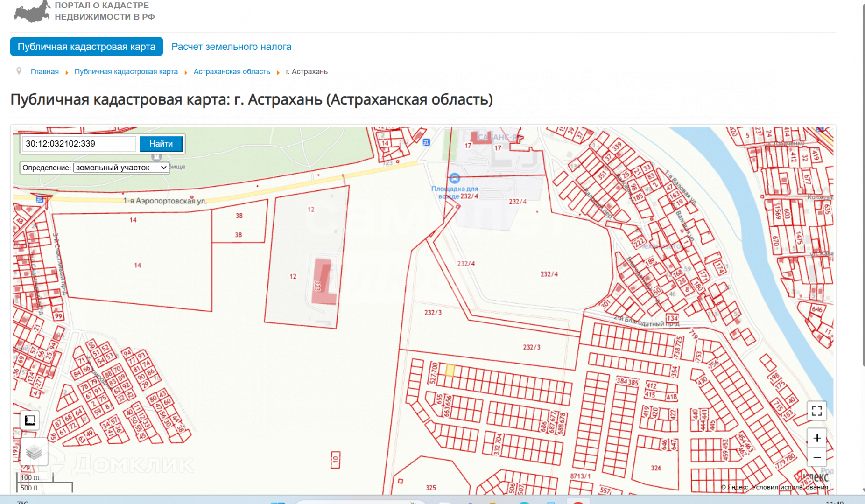Screen dimensions: 865x504
Task: Open Yandex 'Условия использования' link
Action: coord(790,487)
